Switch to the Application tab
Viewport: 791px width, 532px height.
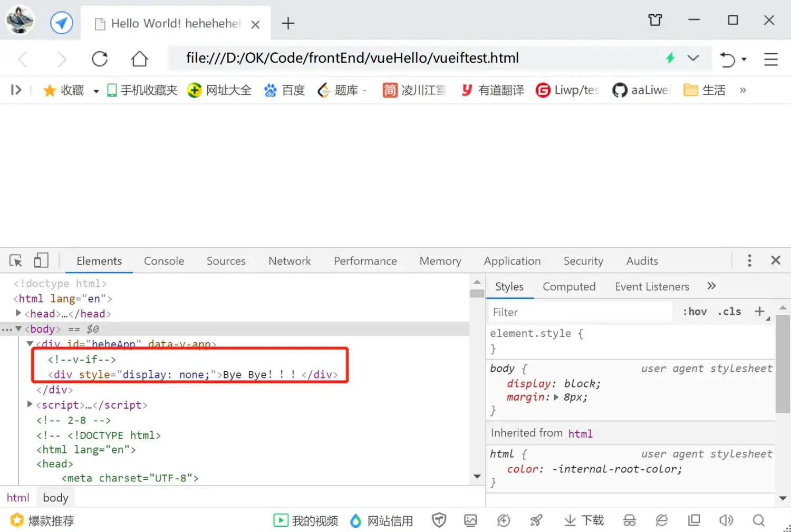pyautogui.click(x=513, y=261)
